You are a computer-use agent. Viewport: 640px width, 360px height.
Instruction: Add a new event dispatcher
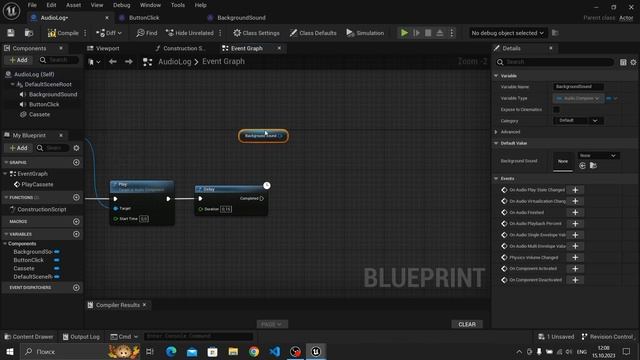(76, 288)
